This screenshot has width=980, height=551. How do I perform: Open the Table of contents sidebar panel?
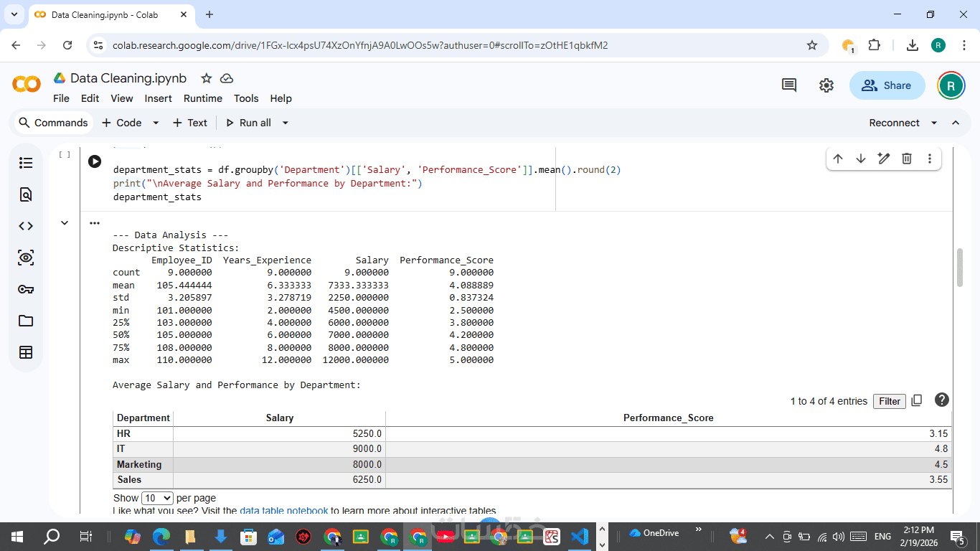coord(26,163)
